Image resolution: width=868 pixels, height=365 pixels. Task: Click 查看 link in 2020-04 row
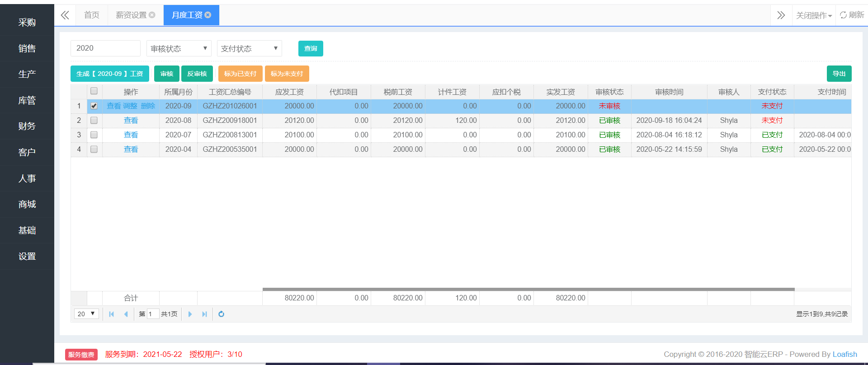pyautogui.click(x=131, y=149)
